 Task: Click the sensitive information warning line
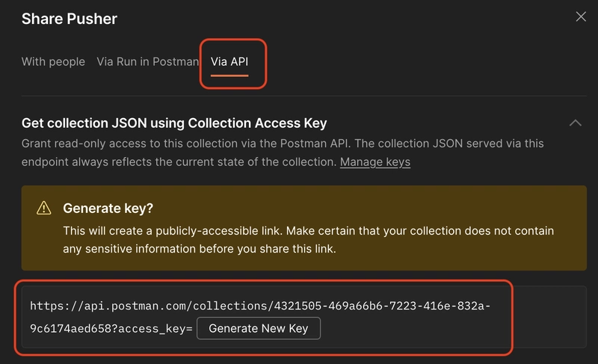click(x=200, y=249)
